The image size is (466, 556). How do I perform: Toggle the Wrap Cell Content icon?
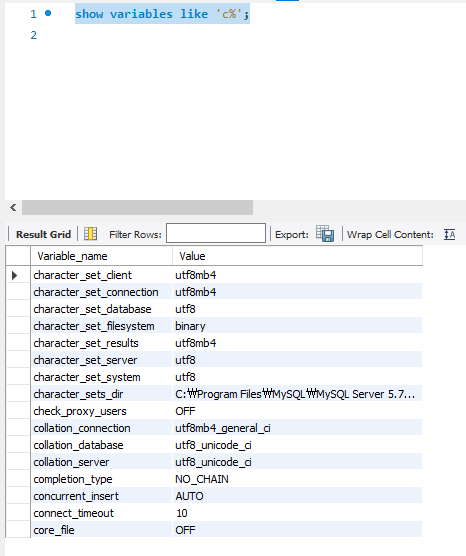450,234
